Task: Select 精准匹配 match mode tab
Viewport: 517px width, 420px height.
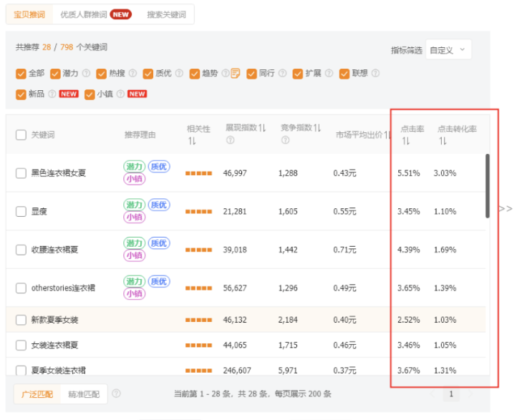Action: point(84,394)
